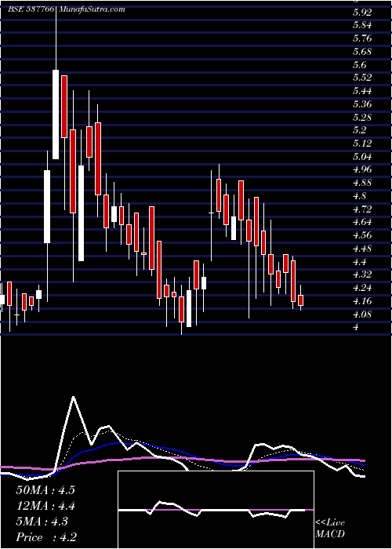
Task: Click the '12MA : 4.4' indicator text
Action: coord(45,506)
